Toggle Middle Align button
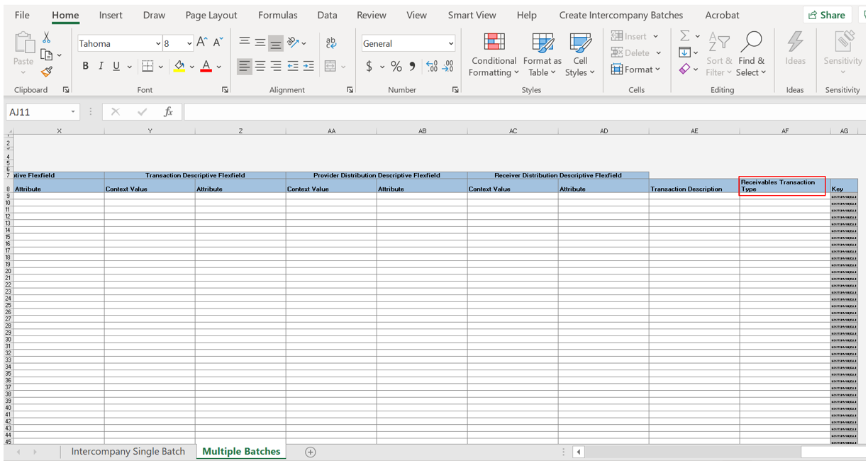 tap(260, 43)
